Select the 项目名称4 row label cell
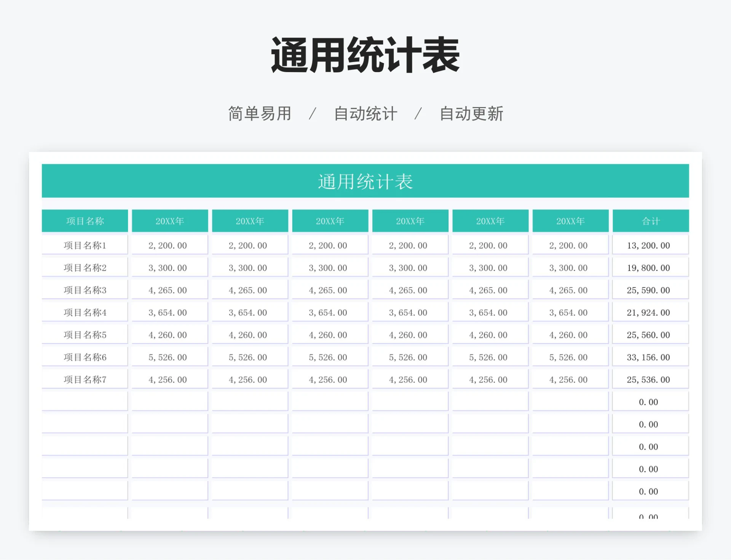This screenshot has width=731, height=560. point(85,312)
